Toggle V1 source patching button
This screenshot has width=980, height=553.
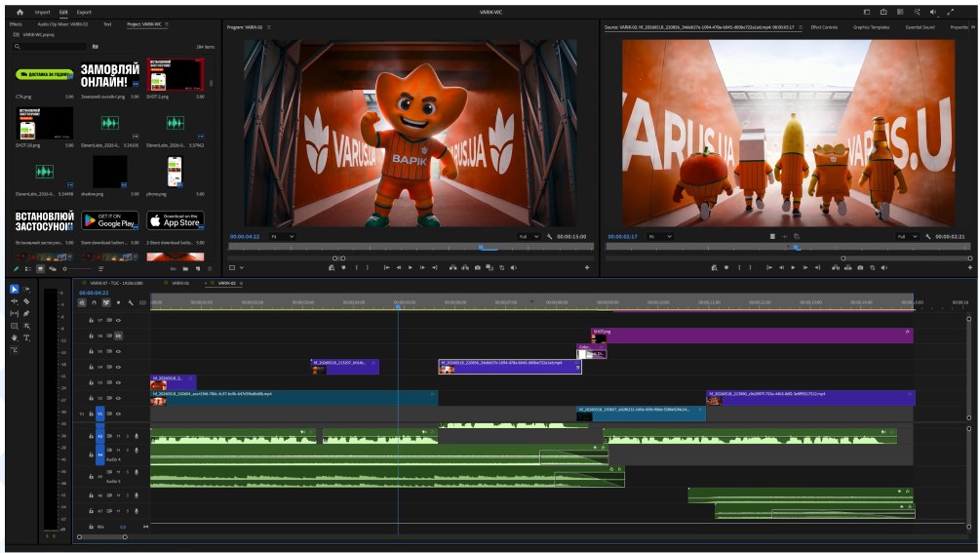tap(82, 414)
